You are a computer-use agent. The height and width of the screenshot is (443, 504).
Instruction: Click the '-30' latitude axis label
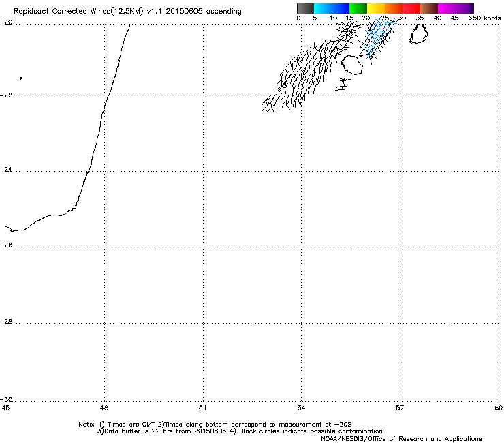pos(6,400)
